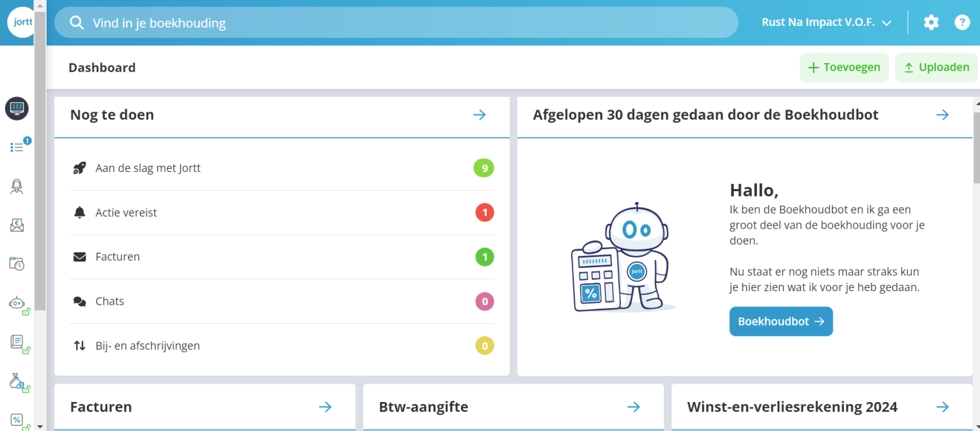Screen dimensions: 980x431
Task: Open Nog te doen panel via arrow
Action: [479, 115]
